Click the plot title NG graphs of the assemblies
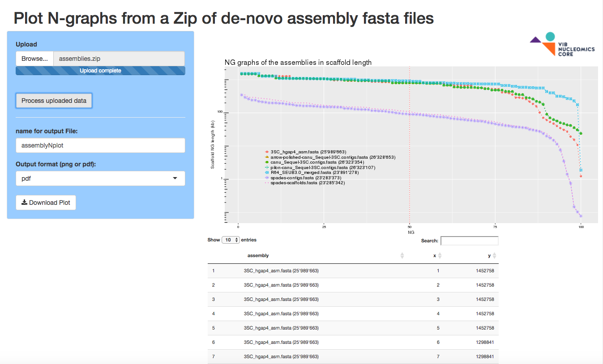This screenshot has width=603, height=364. [298, 62]
